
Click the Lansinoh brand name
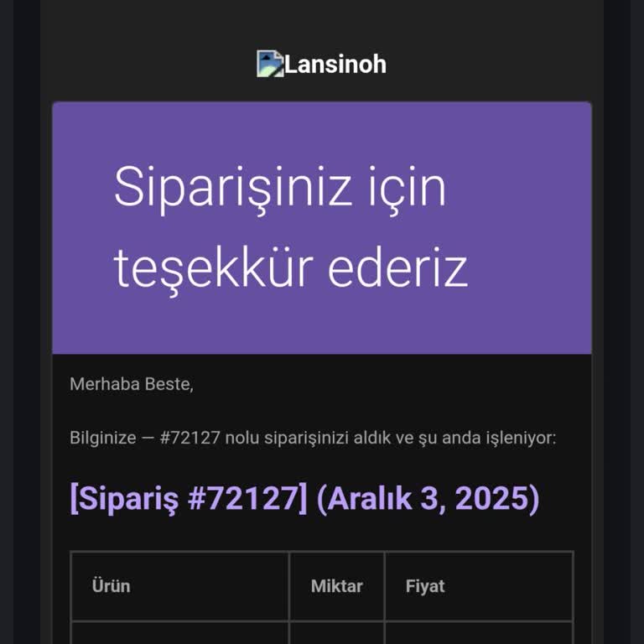[335, 65]
